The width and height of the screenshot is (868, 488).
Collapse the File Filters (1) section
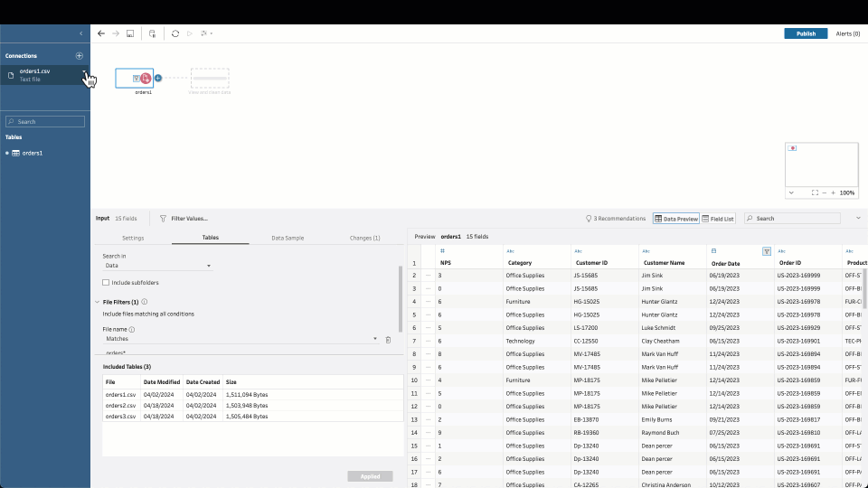coord(98,302)
